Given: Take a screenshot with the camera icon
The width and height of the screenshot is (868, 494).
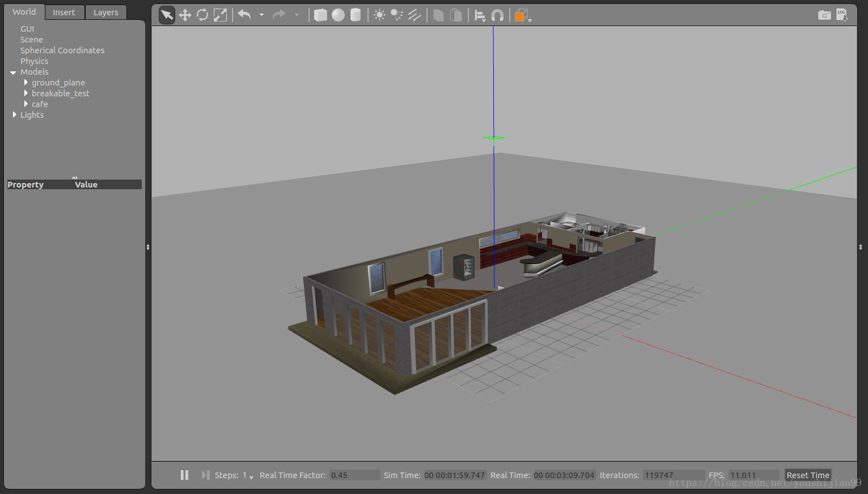Looking at the screenshot, I should click(824, 15).
